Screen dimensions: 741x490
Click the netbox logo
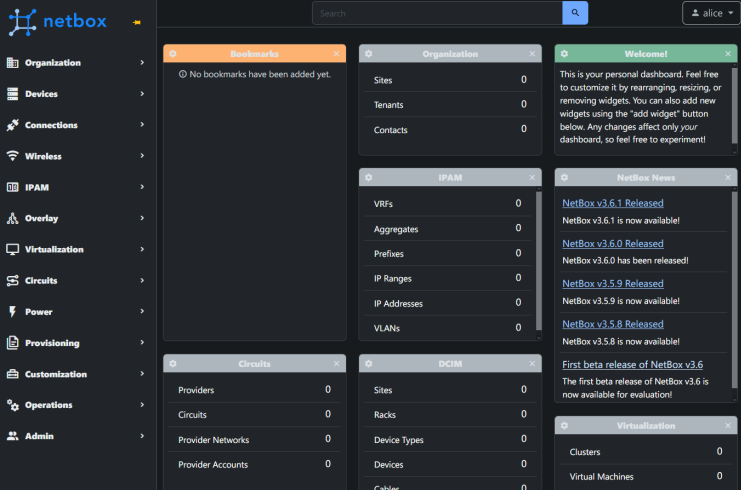coord(58,21)
